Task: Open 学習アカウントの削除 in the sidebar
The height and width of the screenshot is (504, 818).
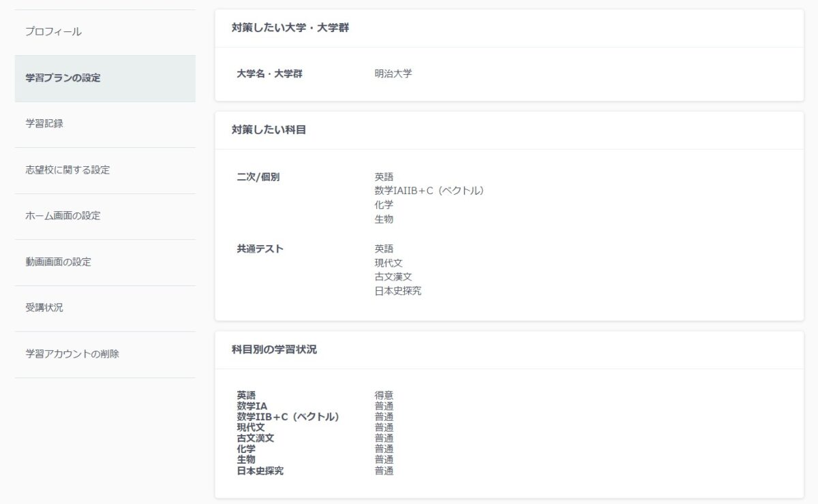Action: tap(105, 354)
